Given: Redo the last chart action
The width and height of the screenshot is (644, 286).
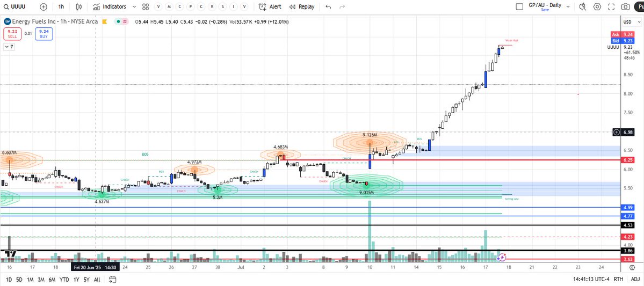Looking at the screenshot, I should tap(342, 6).
